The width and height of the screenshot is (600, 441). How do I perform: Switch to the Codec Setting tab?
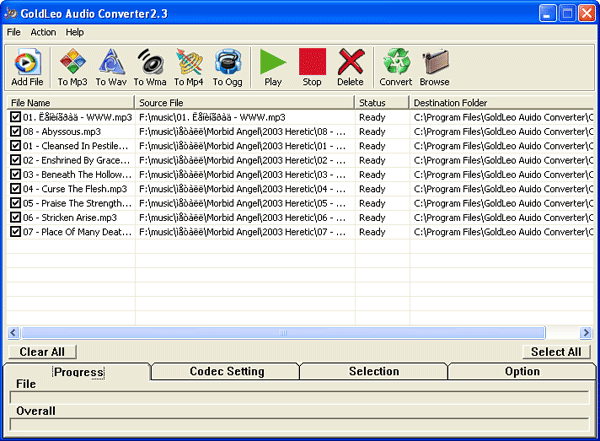coord(227,371)
